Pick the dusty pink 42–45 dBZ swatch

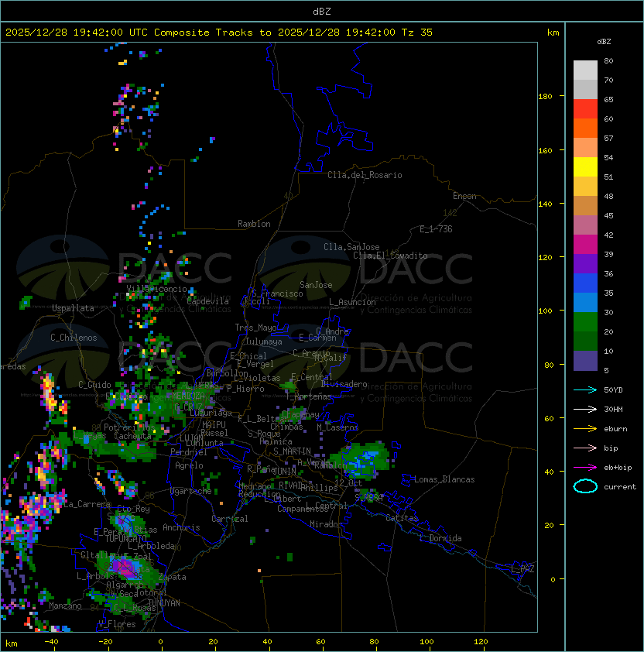[x=585, y=225]
